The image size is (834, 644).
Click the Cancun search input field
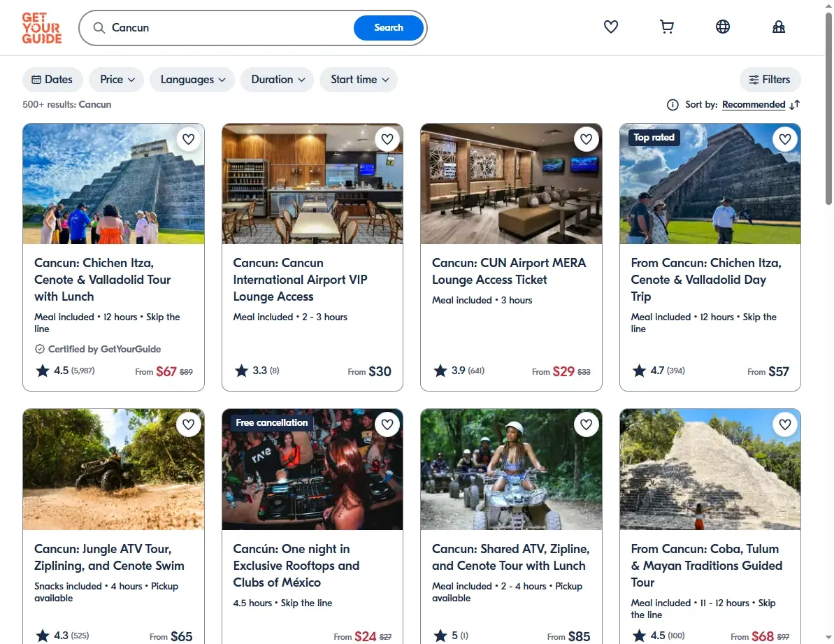[x=229, y=28]
